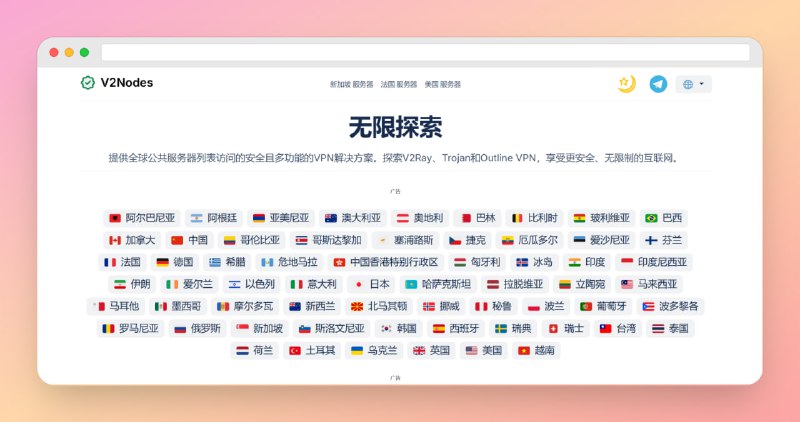Toggle dark mode with the moon icon
800x422 pixels.
(627, 84)
